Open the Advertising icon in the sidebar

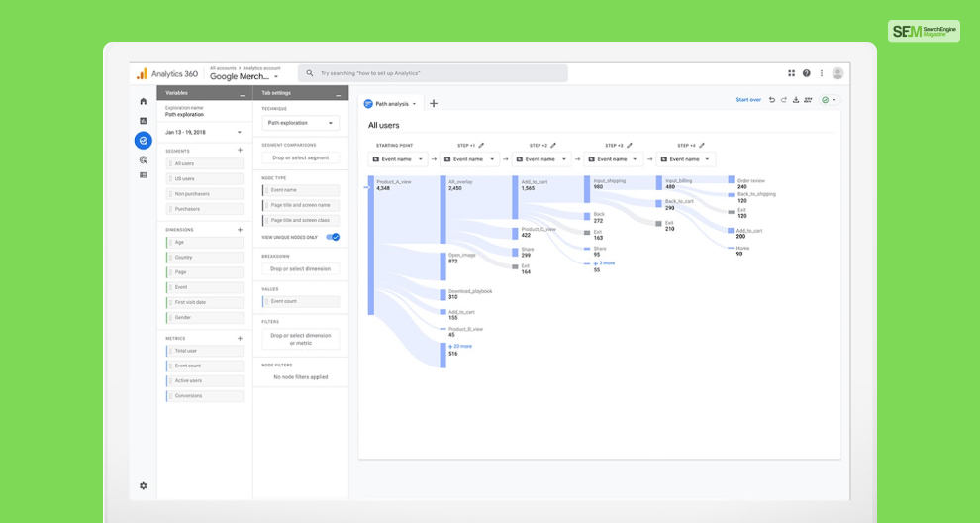[144, 160]
